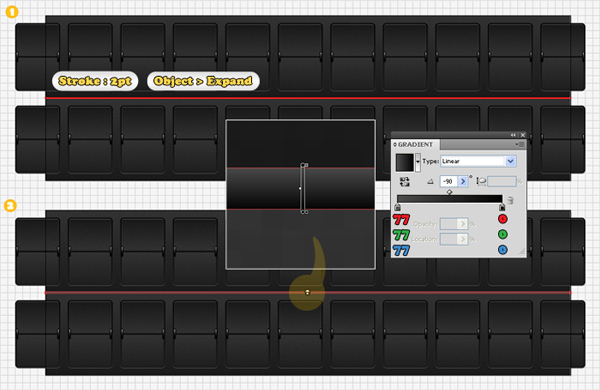600x390 pixels.
Task: Delete stop using gradient trash icon
Action: point(510,200)
